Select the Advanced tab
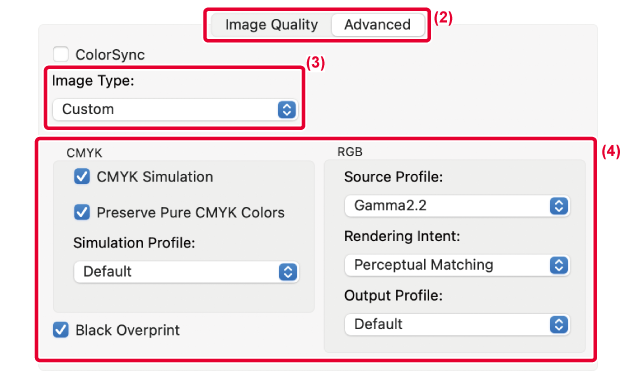Screen dimensions: 632x381 coord(377,25)
